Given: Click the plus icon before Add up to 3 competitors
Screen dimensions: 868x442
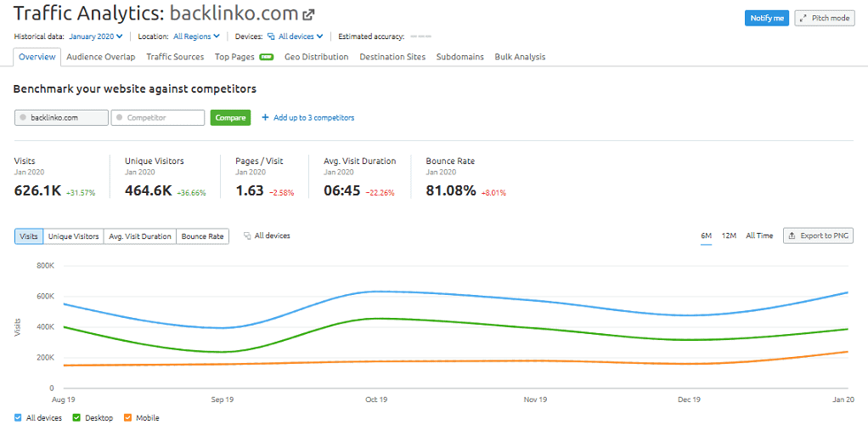Looking at the screenshot, I should (x=265, y=117).
